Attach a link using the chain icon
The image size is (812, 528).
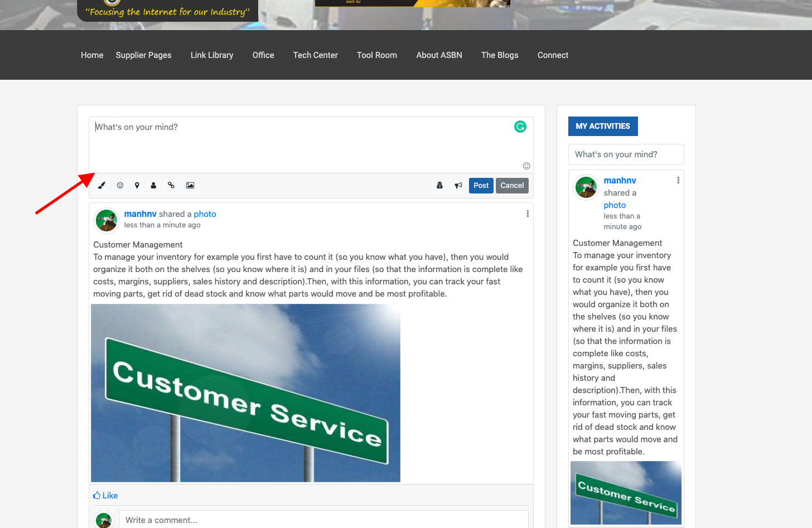[171, 186]
